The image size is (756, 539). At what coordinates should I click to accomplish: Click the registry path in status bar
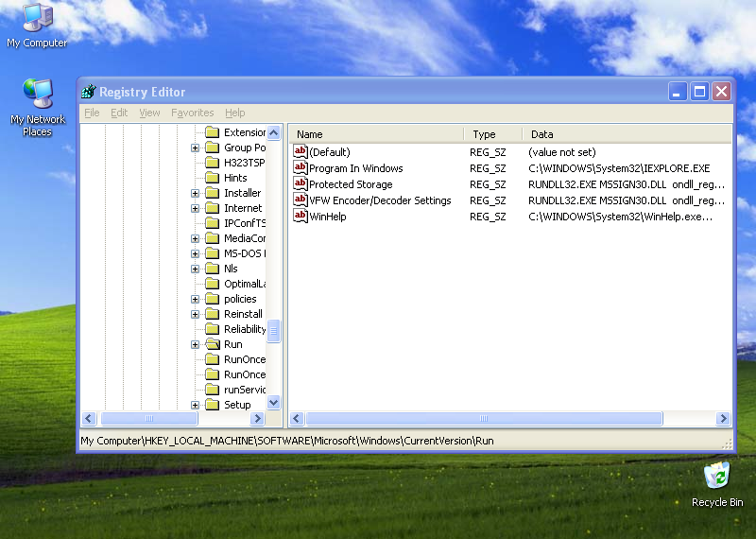click(287, 441)
